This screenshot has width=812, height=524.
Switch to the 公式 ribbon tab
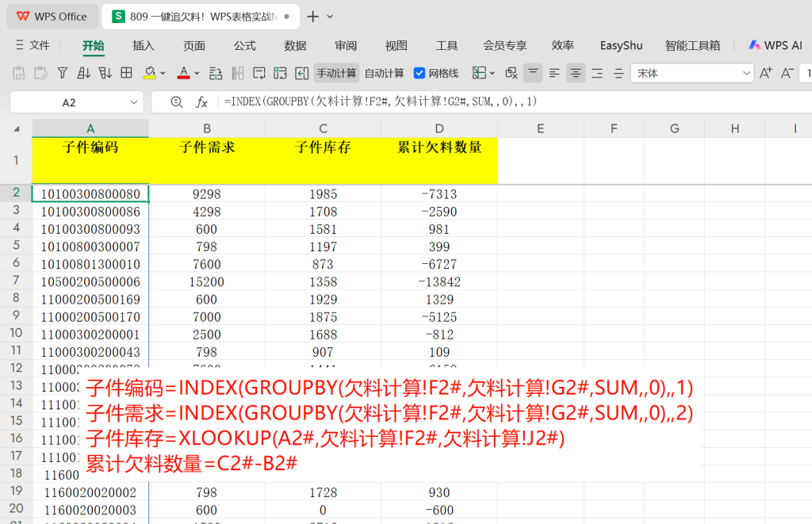(x=244, y=45)
